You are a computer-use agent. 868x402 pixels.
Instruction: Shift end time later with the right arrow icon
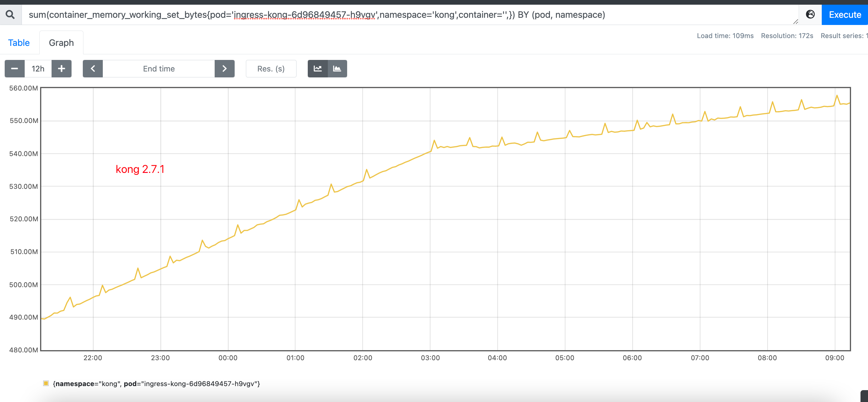tap(224, 68)
